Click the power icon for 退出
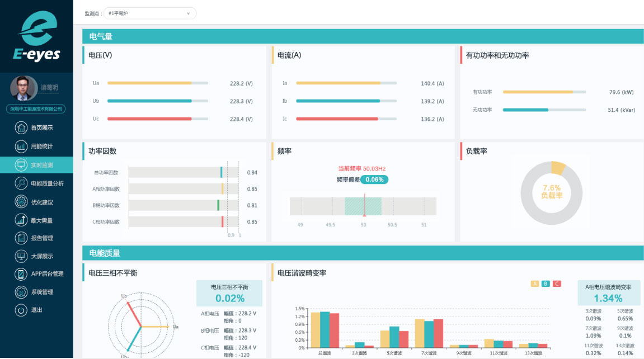The height and width of the screenshot is (359, 644). tap(21, 310)
